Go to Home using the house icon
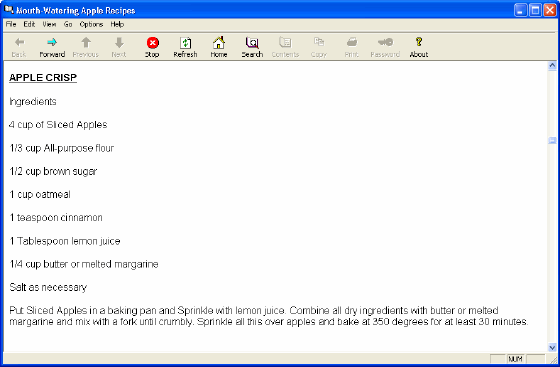 219,42
